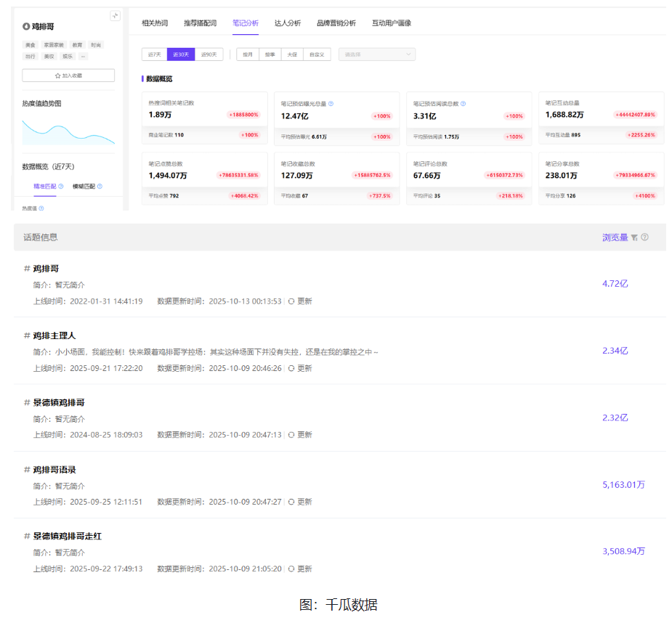Click help icon next to 模糊匹配
This screenshot has height=623, width=672.
coord(100,187)
